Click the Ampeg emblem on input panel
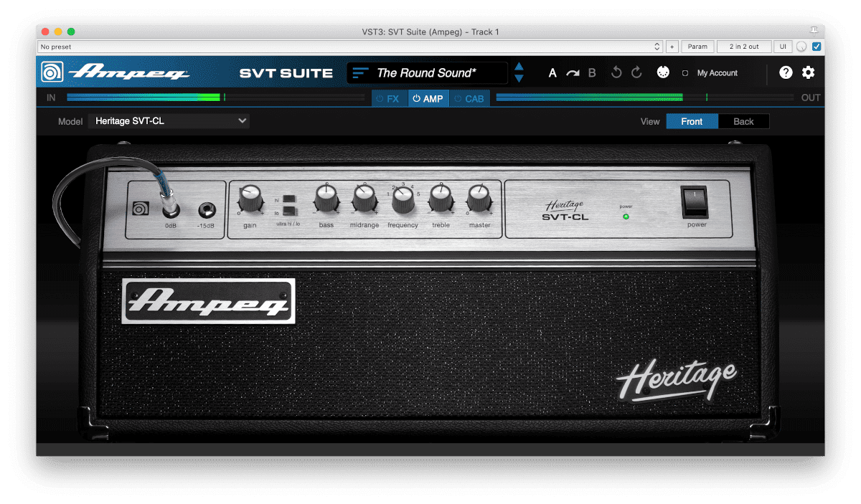The width and height of the screenshot is (861, 504). coord(141,210)
